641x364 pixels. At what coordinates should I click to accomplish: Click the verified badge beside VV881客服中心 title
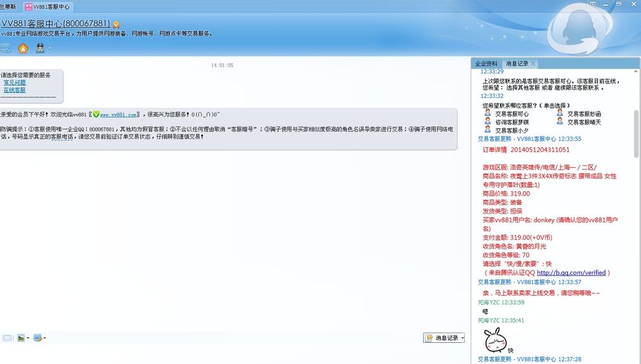116,25
